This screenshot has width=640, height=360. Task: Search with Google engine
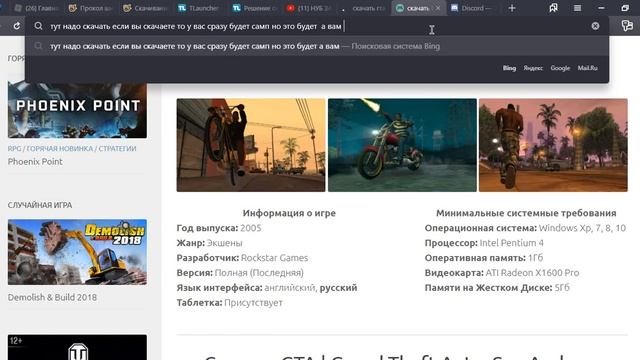(560, 68)
